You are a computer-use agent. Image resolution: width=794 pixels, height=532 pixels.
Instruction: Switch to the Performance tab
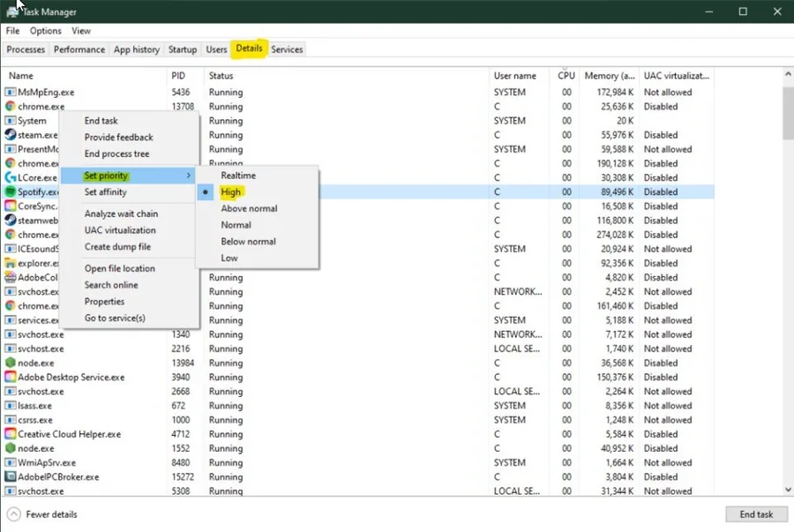coord(79,49)
